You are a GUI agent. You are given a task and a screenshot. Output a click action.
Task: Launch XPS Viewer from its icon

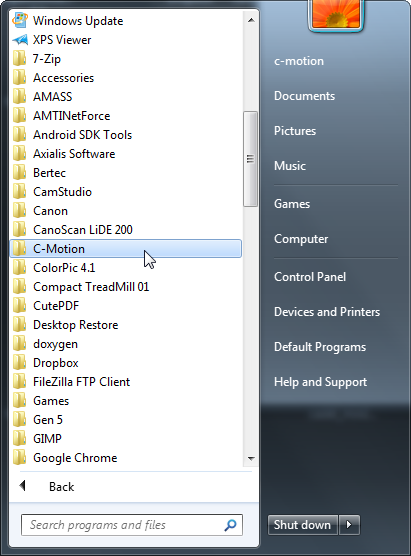click(20, 40)
